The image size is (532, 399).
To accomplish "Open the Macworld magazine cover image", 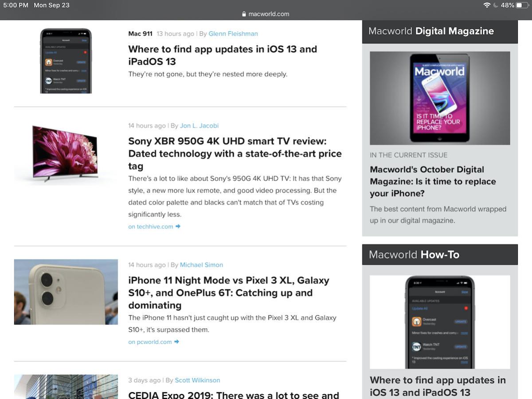I will pyautogui.click(x=440, y=98).
